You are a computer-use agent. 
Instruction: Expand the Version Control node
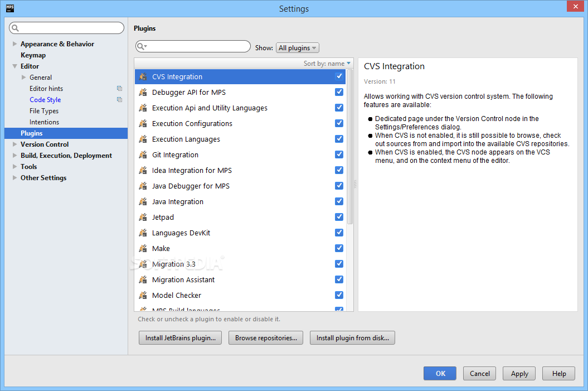[x=14, y=144]
